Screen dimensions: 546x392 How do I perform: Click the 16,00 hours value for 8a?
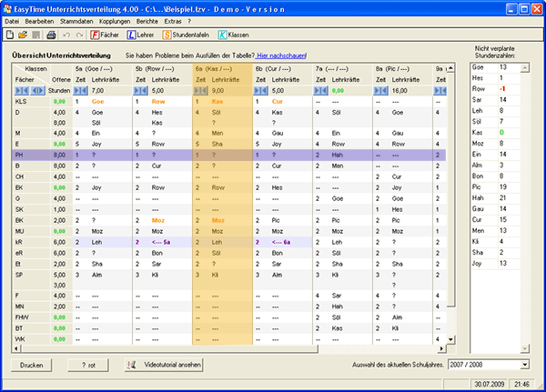tap(399, 91)
